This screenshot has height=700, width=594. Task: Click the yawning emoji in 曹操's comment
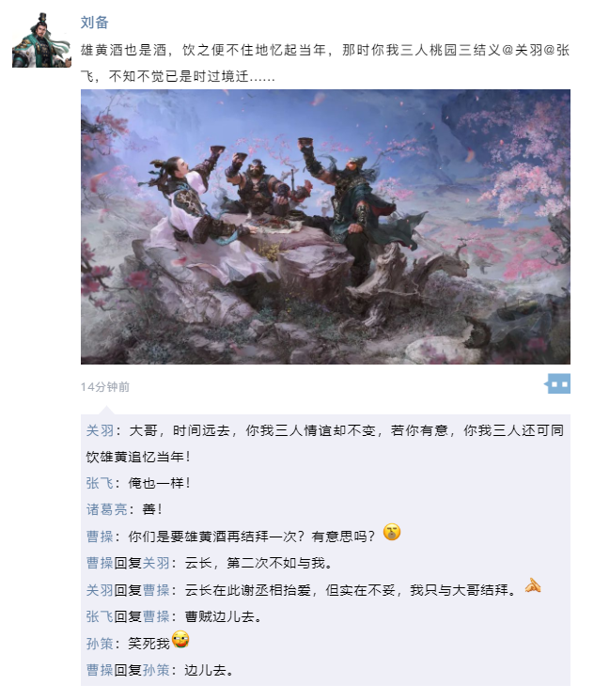392,532
